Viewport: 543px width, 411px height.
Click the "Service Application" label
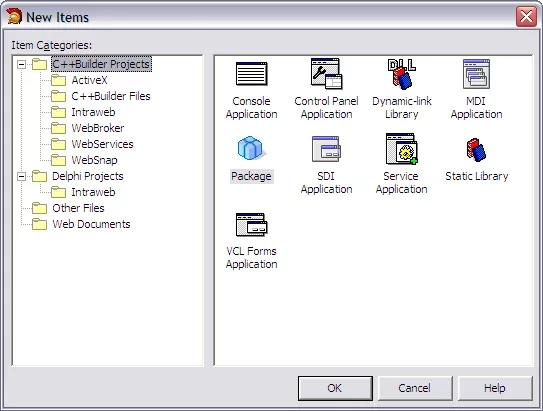coord(402,182)
